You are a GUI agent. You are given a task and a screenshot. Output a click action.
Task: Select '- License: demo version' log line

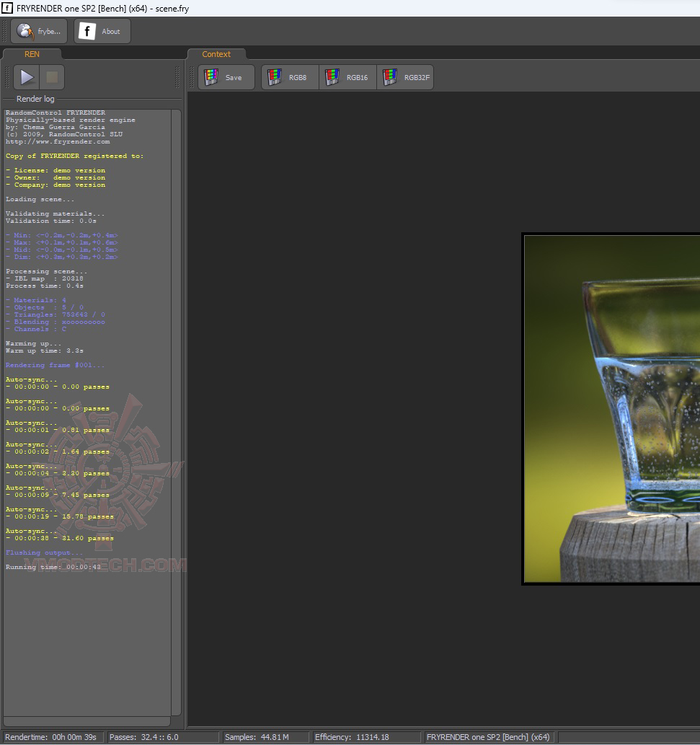pyautogui.click(x=56, y=170)
